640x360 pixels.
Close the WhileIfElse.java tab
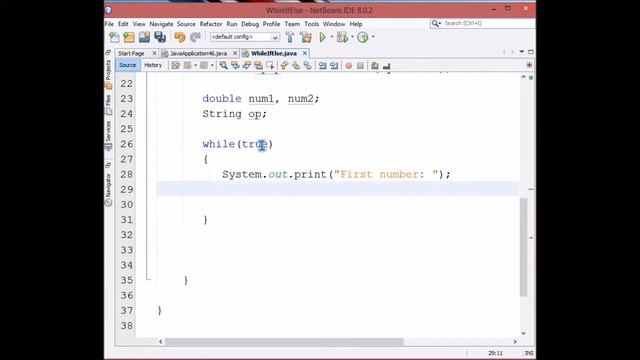pyautogui.click(x=304, y=53)
